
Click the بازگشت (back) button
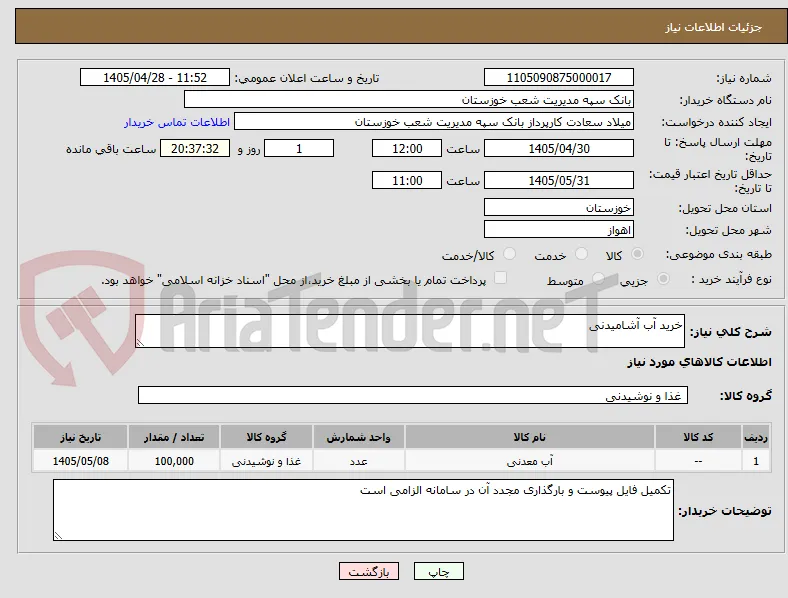point(368,571)
